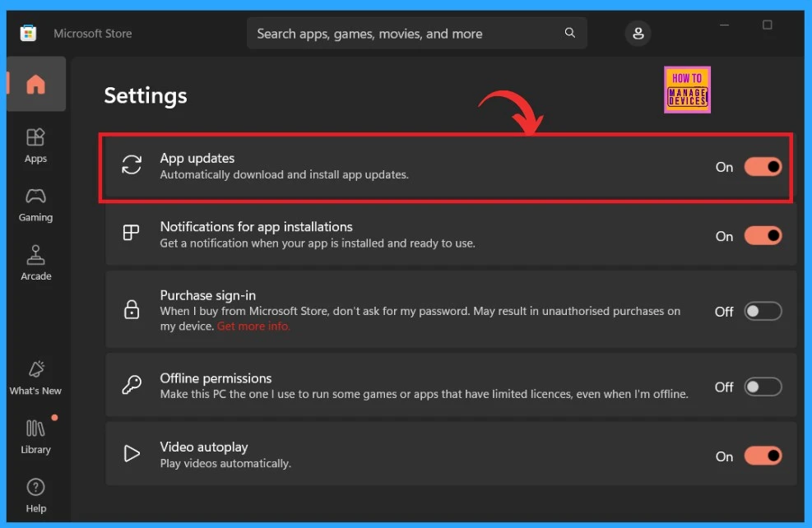Go to the Apps section
This screenshot has width=812, height=528.
coord(35,146)
